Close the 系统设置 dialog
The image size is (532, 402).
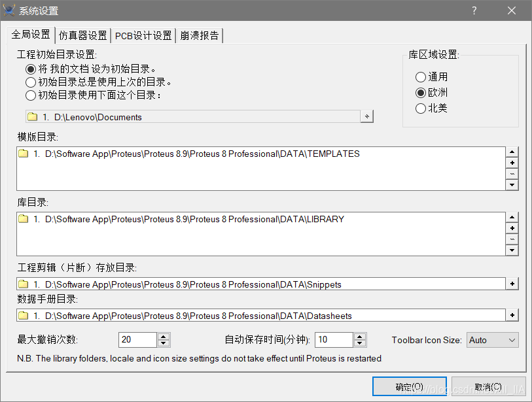[512, 10]
